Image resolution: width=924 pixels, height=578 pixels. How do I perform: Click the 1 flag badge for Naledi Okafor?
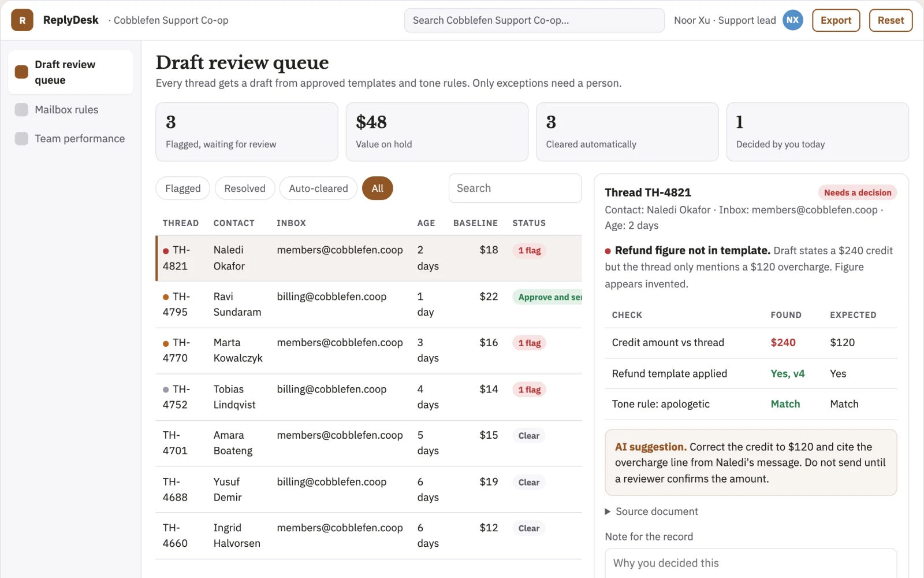(x=530, y=250)
